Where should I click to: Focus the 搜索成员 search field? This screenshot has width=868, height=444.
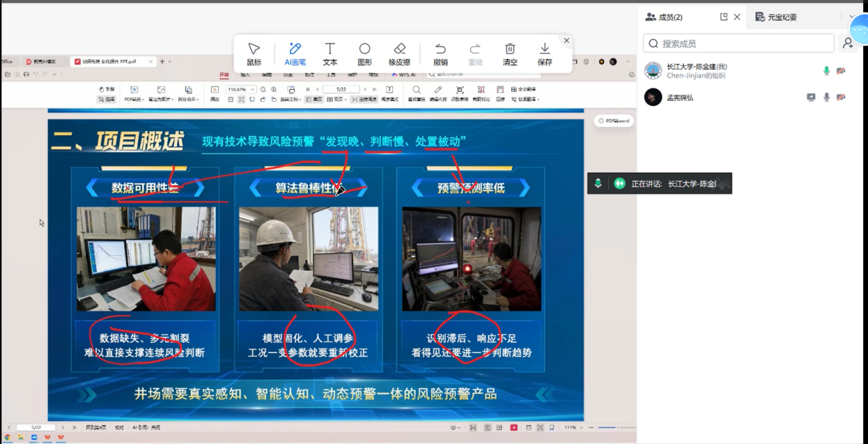(x=738, y=43)
